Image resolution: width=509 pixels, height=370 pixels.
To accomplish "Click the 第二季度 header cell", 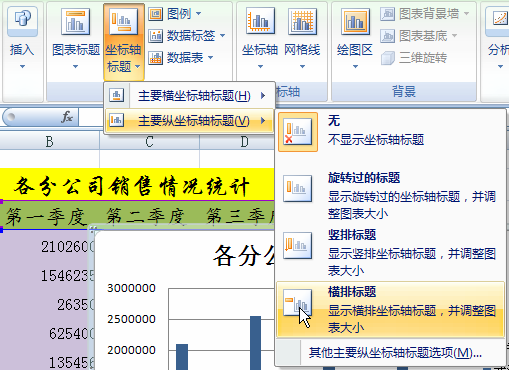I will [149, 216].
